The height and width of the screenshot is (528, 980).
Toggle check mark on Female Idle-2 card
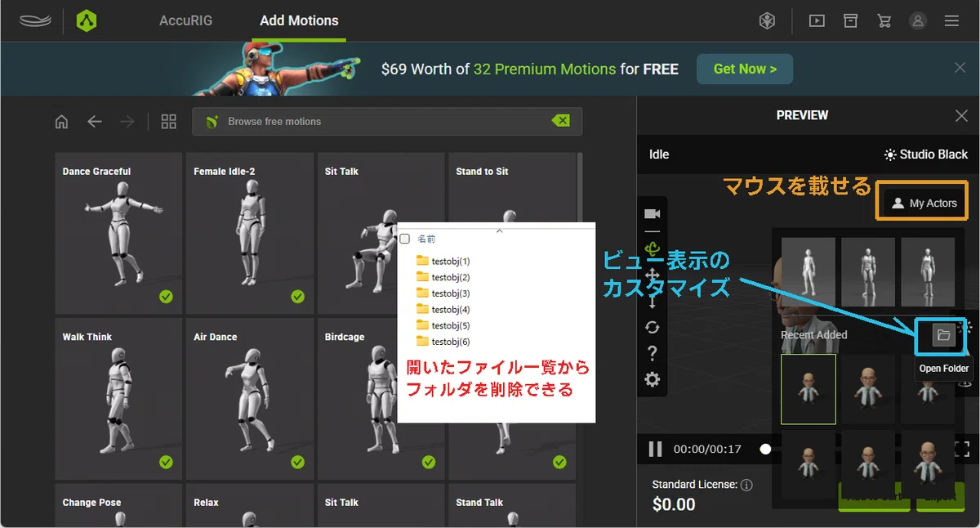click(297, 297)
